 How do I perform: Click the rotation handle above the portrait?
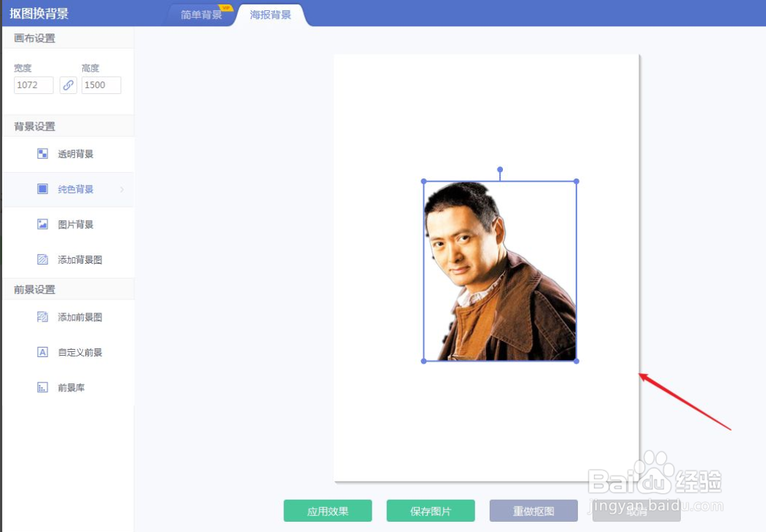(x=500, y=170)
